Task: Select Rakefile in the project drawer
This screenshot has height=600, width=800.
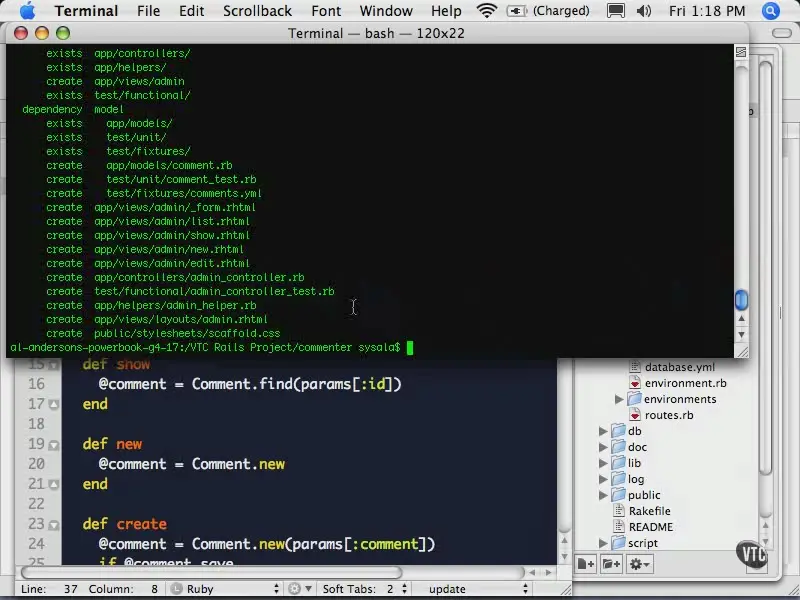Action: click(x=649, y=511)
